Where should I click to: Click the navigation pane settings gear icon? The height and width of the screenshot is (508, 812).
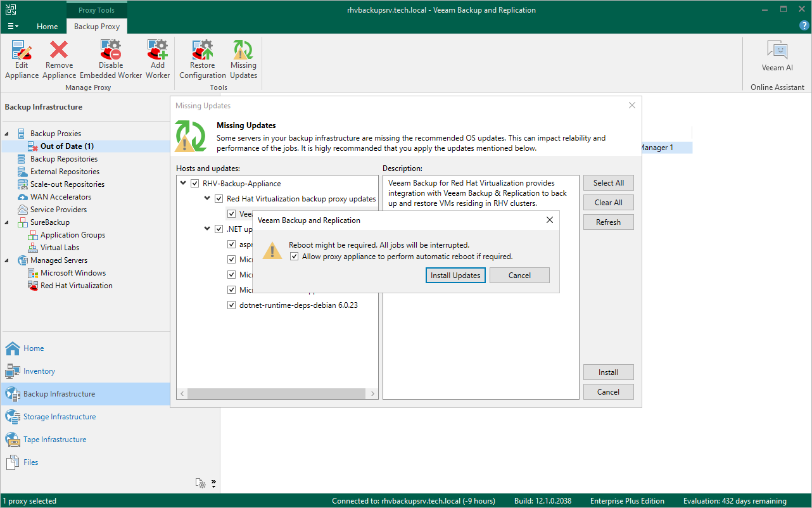click(x=201, y=483)
